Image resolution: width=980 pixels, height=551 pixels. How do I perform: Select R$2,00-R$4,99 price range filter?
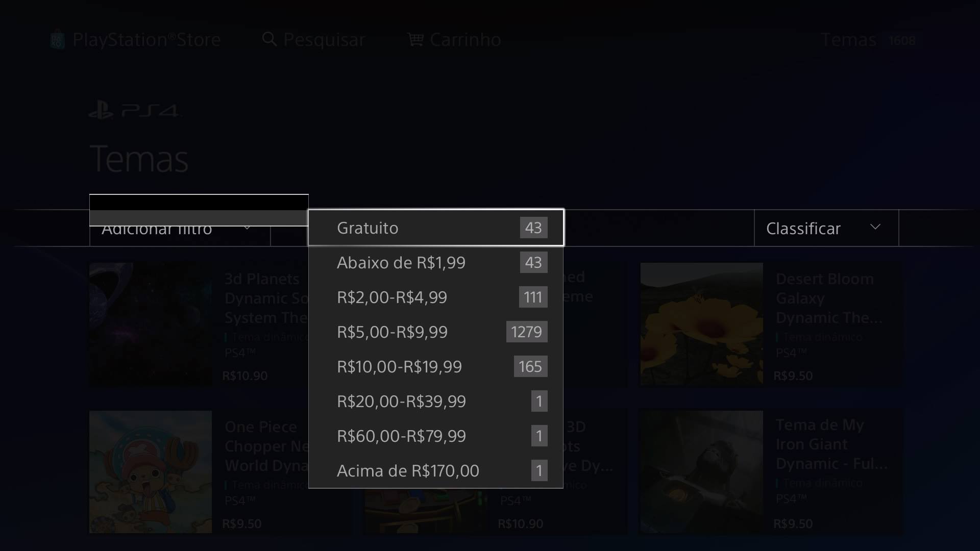[x=435, y=297]
